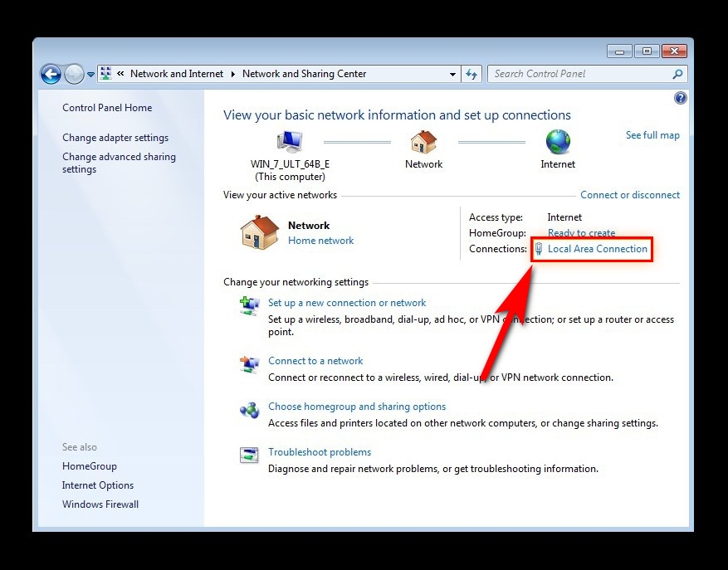
Task: Click the Back navigation arrow button
Action: [51, 74]
